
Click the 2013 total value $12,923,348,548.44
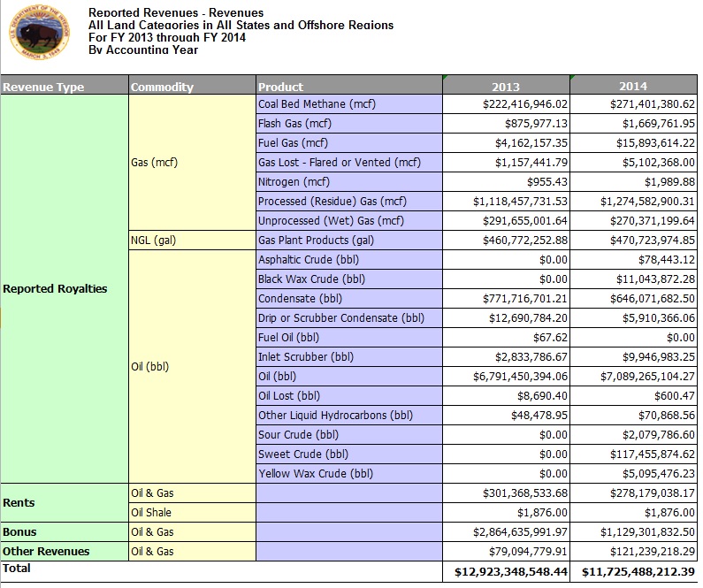pos(506,572)
